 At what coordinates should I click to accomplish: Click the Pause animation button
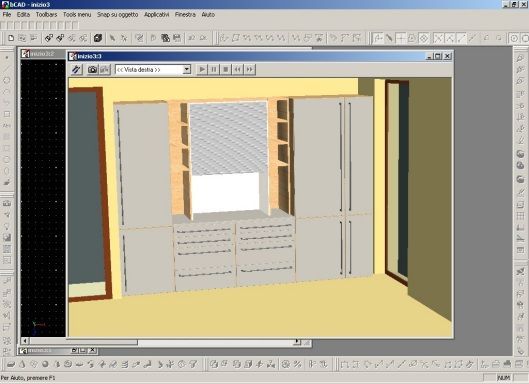[214, 70]
